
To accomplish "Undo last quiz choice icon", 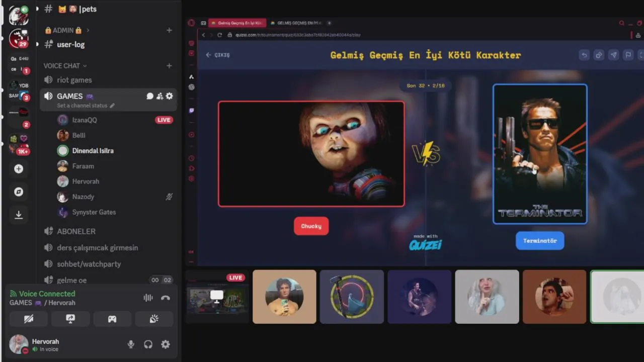I will [x=584, y=55].
